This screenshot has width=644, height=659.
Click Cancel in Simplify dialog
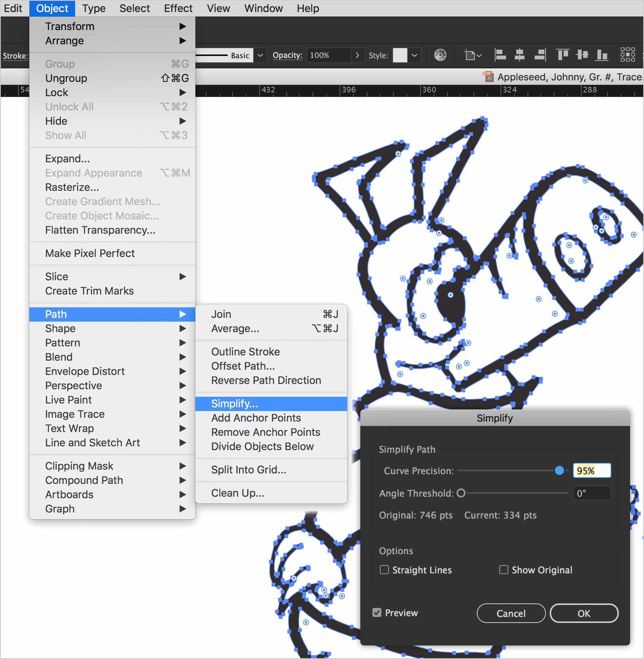[x=511, y=613]
